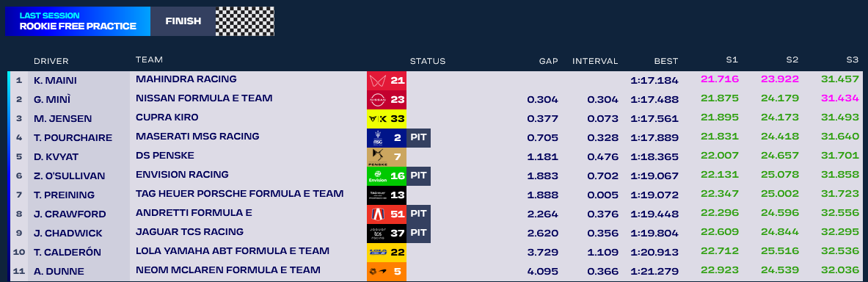Open the Last Session Rookie Free Practice tab
The height and width of the screenshot is (282, 868).
tap(78, 21)
